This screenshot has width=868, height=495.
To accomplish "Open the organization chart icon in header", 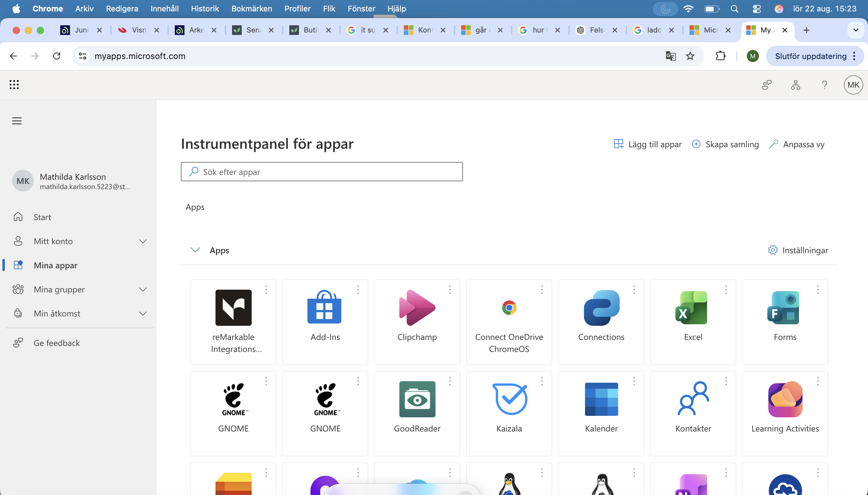I will pos(795,85).
